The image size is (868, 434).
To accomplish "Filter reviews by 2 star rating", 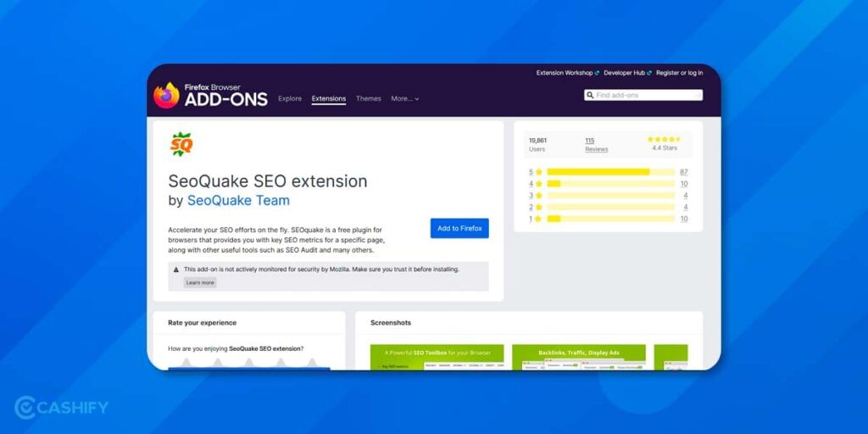I will [x=536, y=207].
